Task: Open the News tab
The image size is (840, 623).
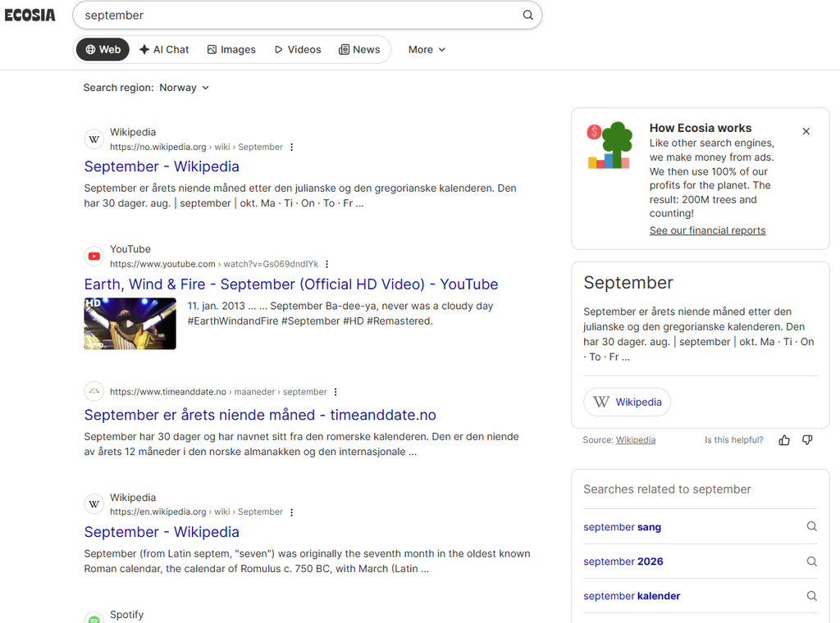Action: pos(359,49)
